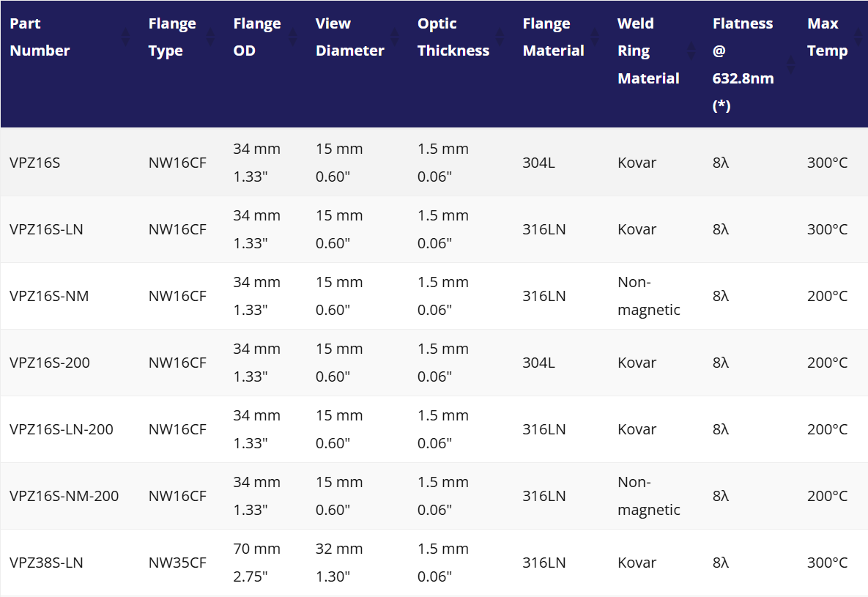Image resolution: width=868 pixels, height=597 pixels.
Task: Click sort arrows next to Max Temp
Action: (858, 37)
